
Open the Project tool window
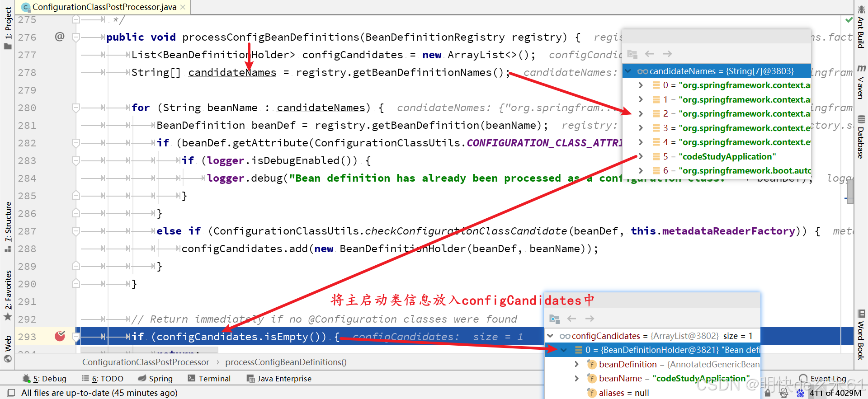[8, 24]
